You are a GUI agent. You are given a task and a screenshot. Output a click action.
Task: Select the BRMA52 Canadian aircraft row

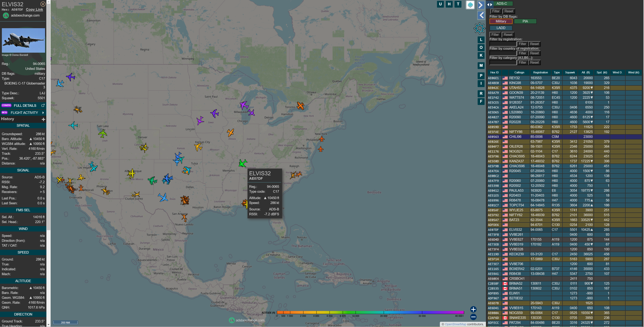[x=565, y=283]
